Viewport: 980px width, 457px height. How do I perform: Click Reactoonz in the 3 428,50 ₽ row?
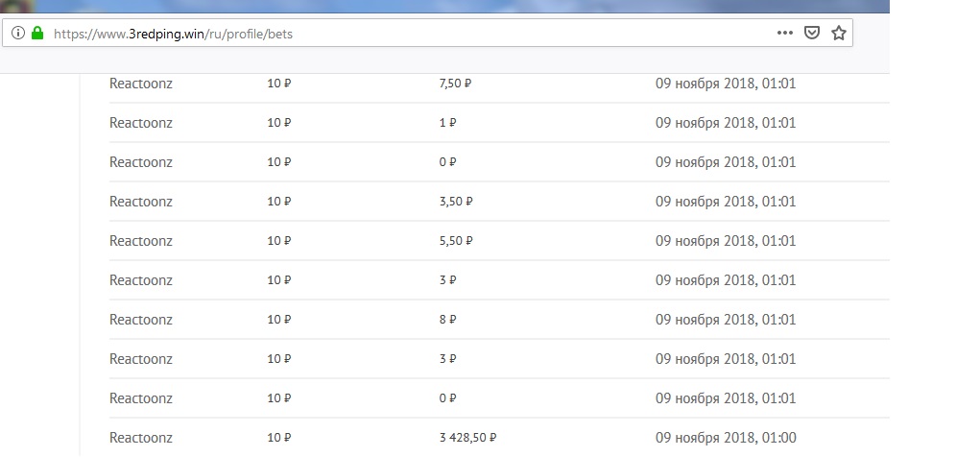[141, 438]
